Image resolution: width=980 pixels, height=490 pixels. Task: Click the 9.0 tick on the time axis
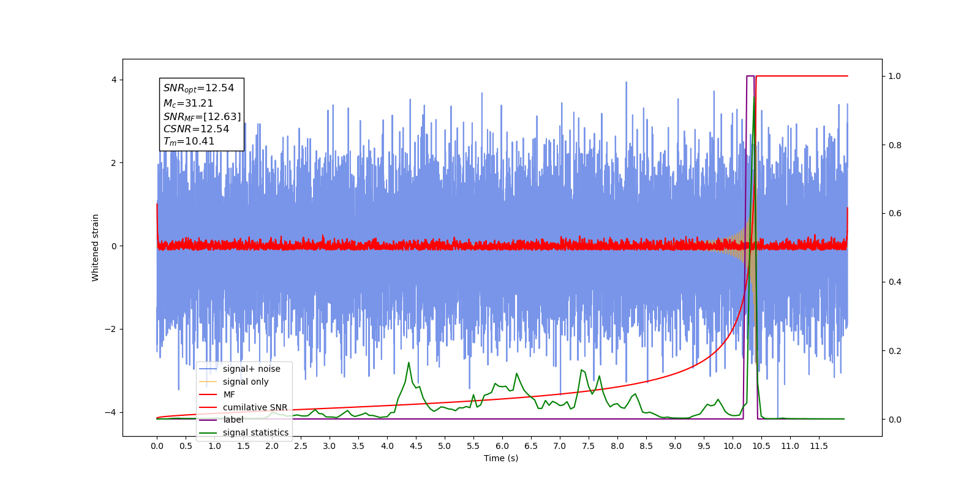[675, 446]
